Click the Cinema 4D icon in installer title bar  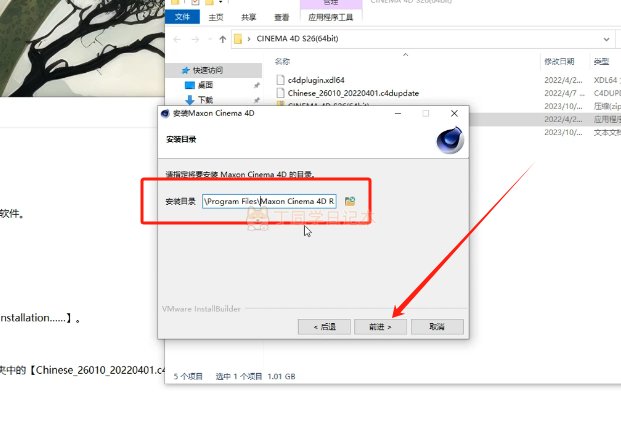click(165, 114)
